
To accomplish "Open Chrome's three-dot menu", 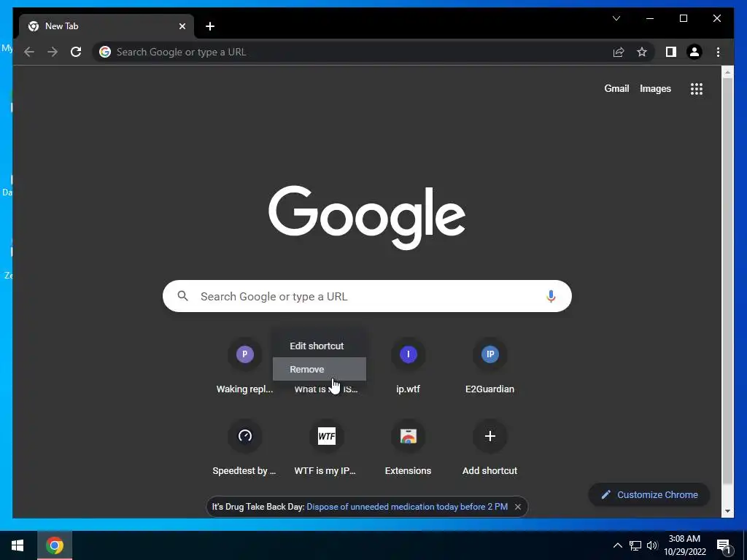I will click(x=718, y=52).
